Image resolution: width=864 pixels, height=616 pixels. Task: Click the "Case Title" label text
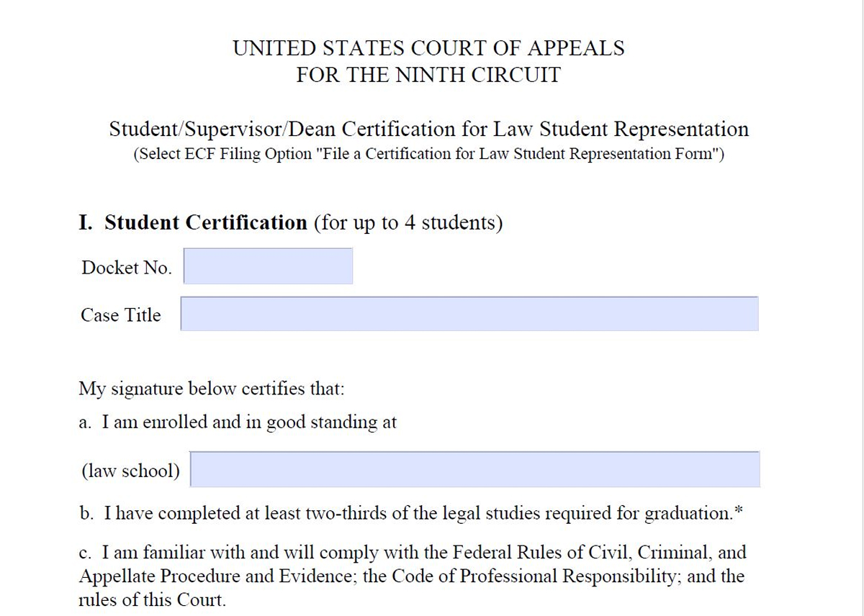point(121,315)
